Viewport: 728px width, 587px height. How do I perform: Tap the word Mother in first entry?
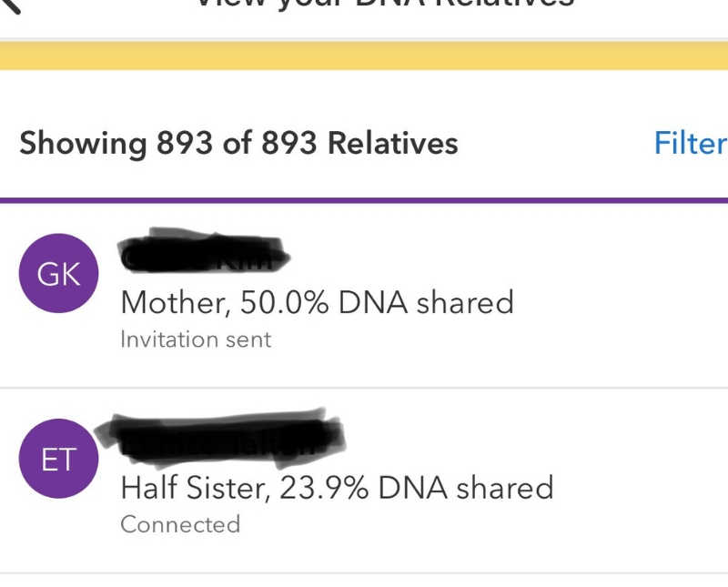[175, 303]
